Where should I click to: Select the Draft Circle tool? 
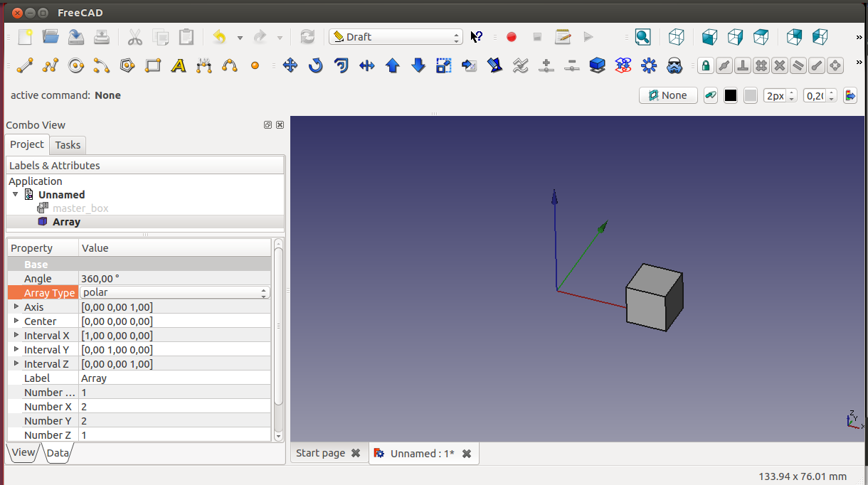tap(76, 66)
